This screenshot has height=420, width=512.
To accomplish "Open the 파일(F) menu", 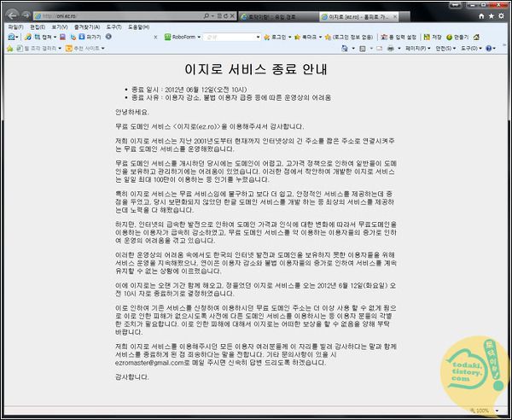I will click(15, 27).
